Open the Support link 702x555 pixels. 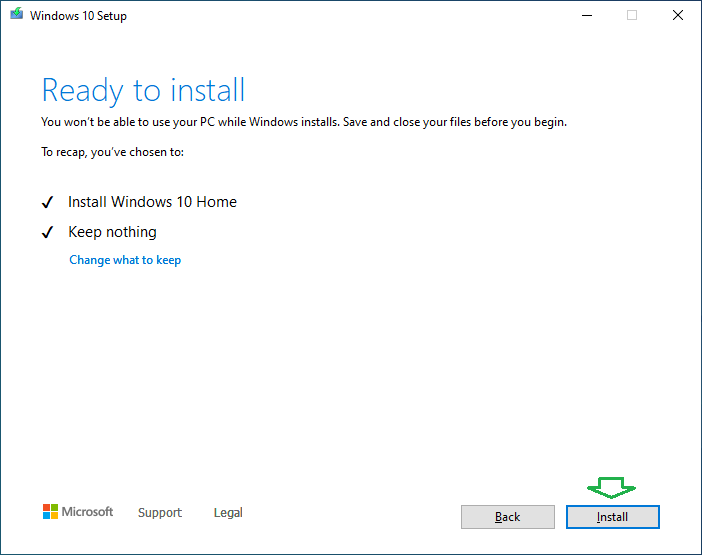(x=160, y=512)
